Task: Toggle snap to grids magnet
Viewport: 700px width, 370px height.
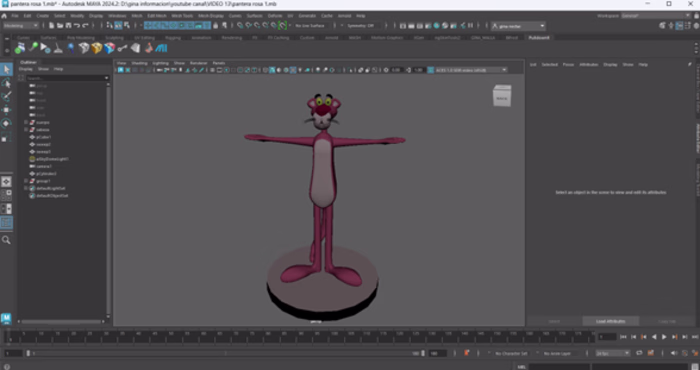Action: coord(240,25)
